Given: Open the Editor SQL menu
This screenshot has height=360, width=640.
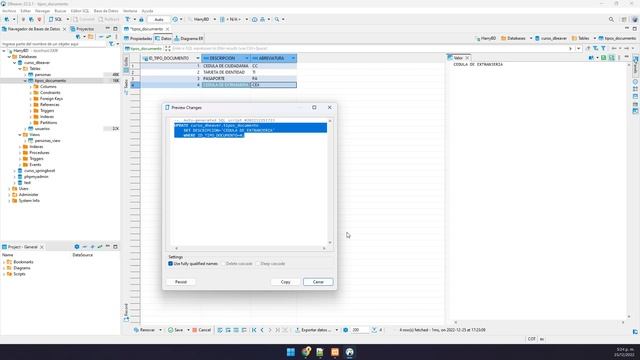Looking at the screenshot, I should [80, 11].
